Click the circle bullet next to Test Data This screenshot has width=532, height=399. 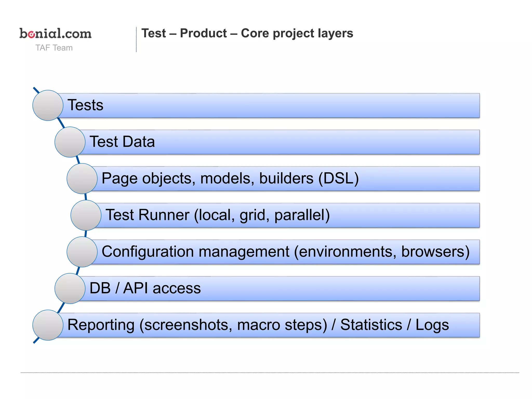point(70,142)
